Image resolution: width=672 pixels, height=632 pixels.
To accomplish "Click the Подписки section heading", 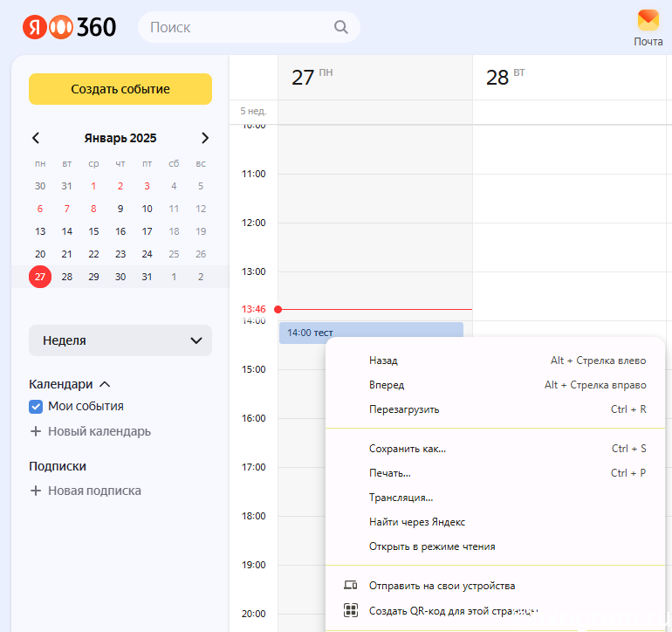I will 58,466.
